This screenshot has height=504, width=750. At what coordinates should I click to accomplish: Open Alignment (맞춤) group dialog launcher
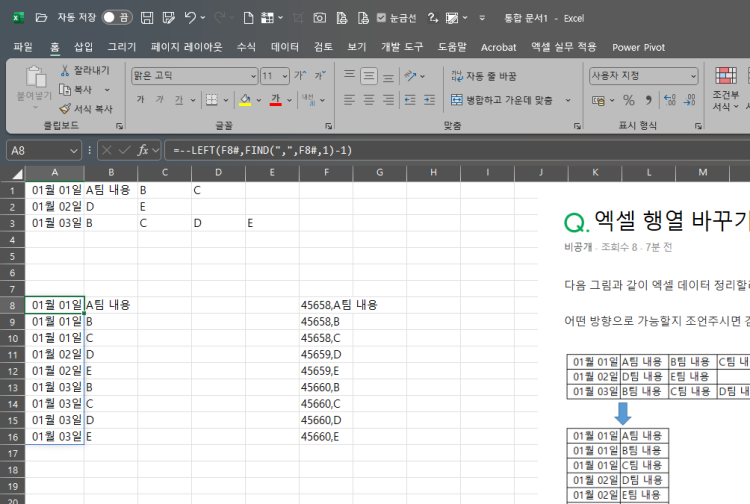[x=577, y=126]
